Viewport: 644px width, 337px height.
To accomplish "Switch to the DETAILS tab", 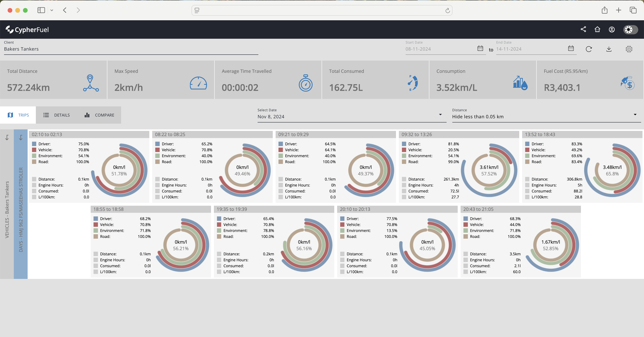I will click(57, 115).
